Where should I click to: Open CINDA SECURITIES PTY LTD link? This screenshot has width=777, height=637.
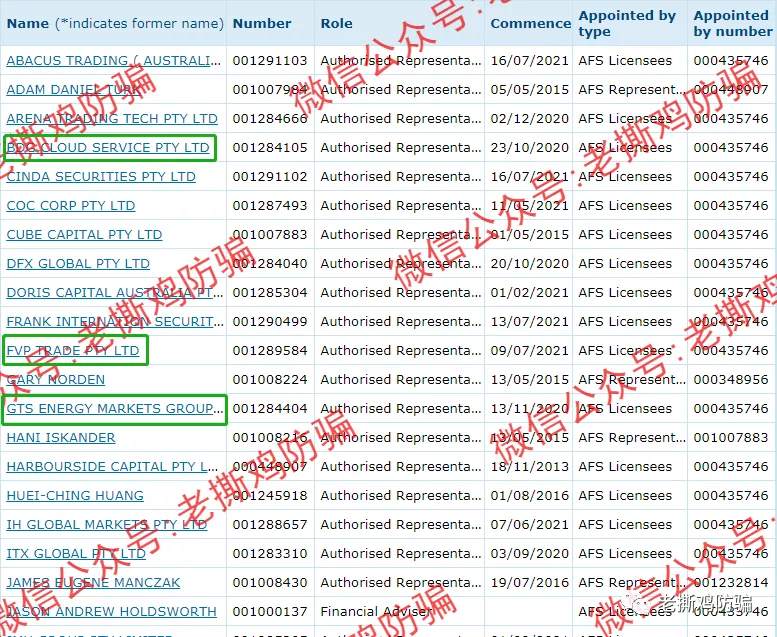101,176
